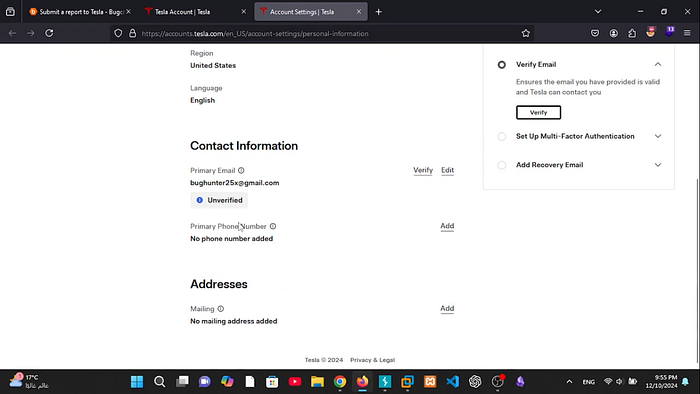The height and width of the screenshot is (394, 700).
Task: Show info tooltip for Primary Email
Action: point(241,170)
